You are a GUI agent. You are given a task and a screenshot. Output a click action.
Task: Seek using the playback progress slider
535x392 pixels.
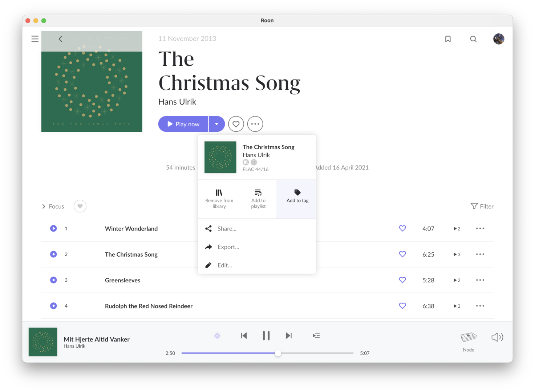(x=267, y=353)
